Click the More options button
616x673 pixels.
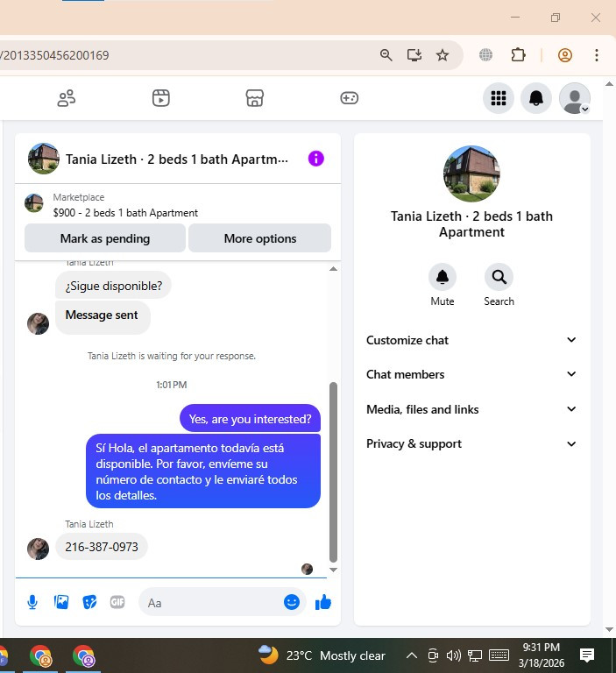[x=260, y=238]
